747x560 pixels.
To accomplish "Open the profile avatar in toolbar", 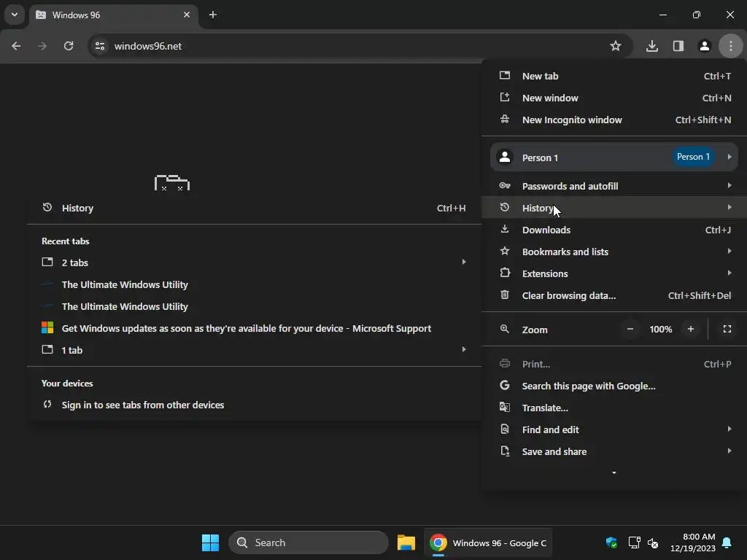I will coord(704,46).
